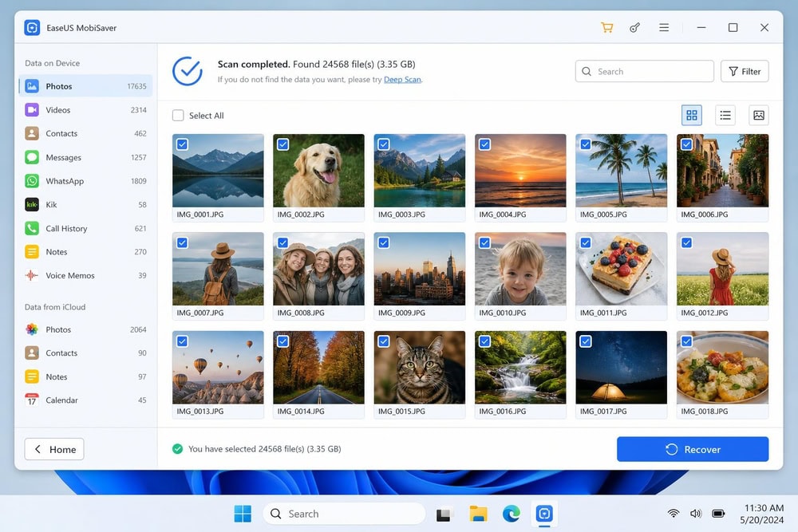
Task: Click the IMG_0018.JPG file name
Action: 705,411
